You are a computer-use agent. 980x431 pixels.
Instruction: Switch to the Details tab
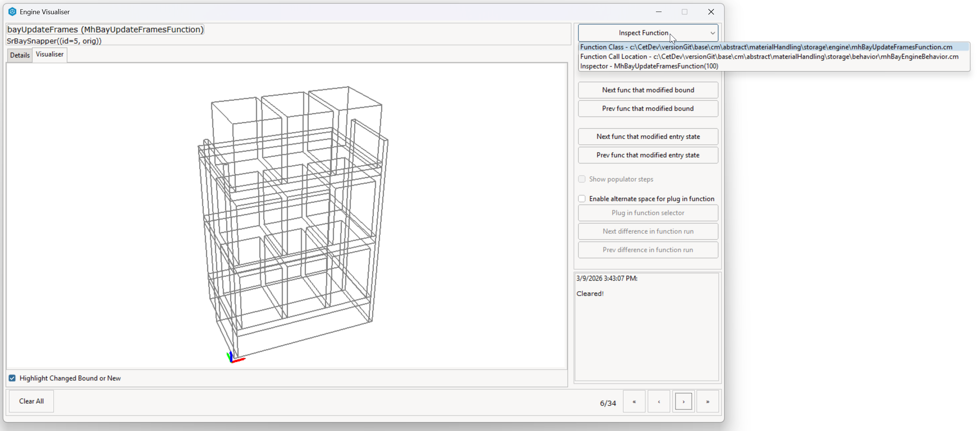tap(20, 55)
